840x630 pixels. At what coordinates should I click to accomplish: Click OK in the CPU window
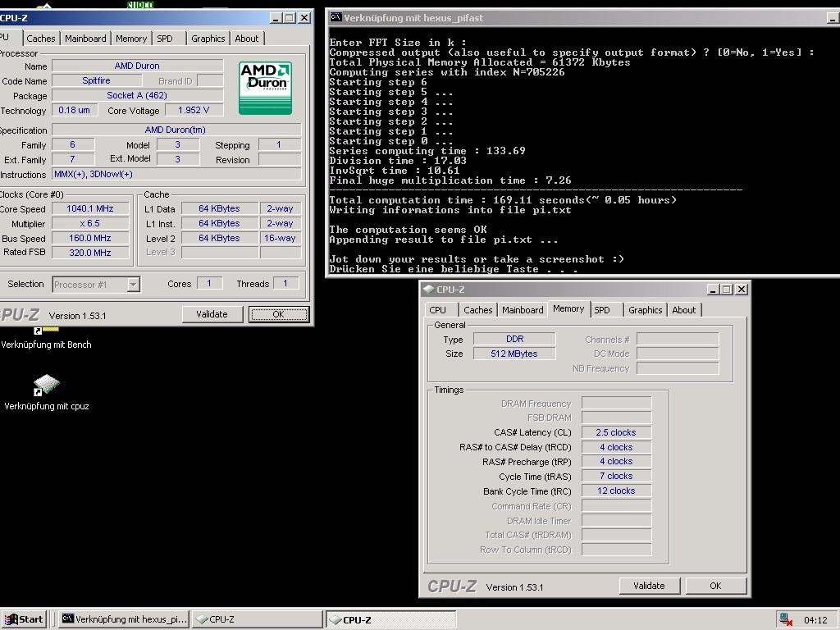click(279, 314)
